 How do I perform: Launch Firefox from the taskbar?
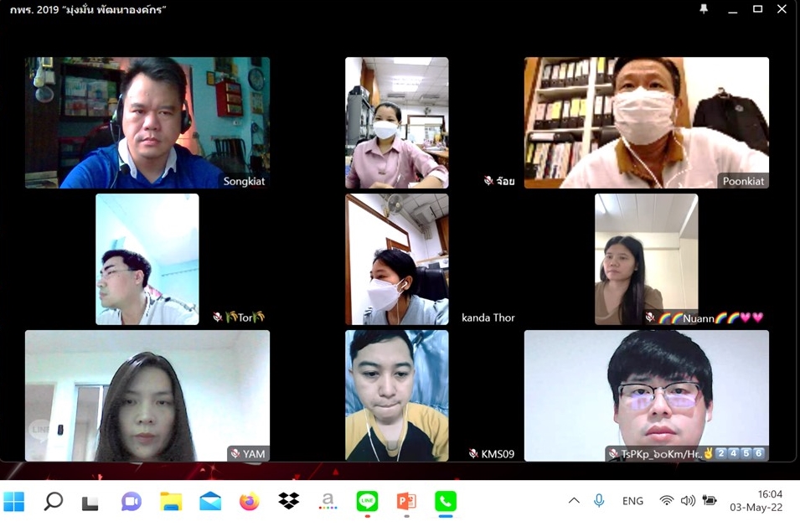(249, 501)
